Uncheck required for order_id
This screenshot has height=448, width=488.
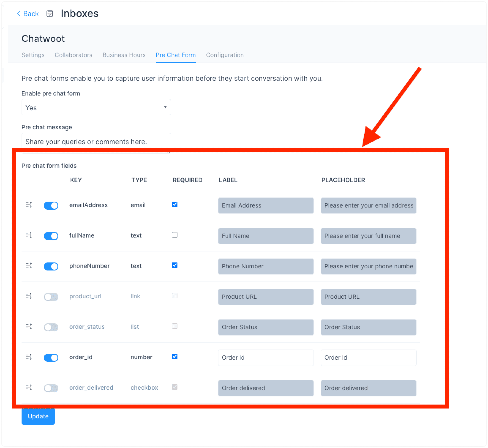175,357
